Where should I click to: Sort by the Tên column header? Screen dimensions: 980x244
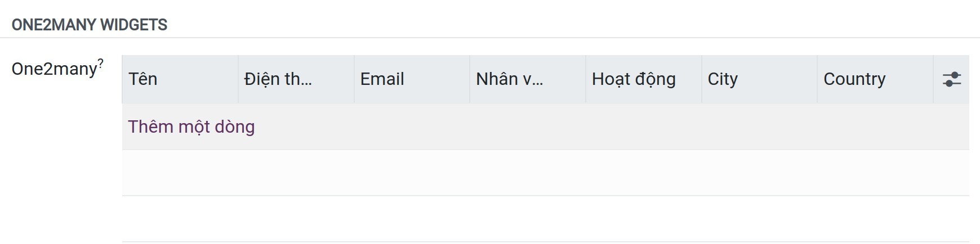coord(180,79)
